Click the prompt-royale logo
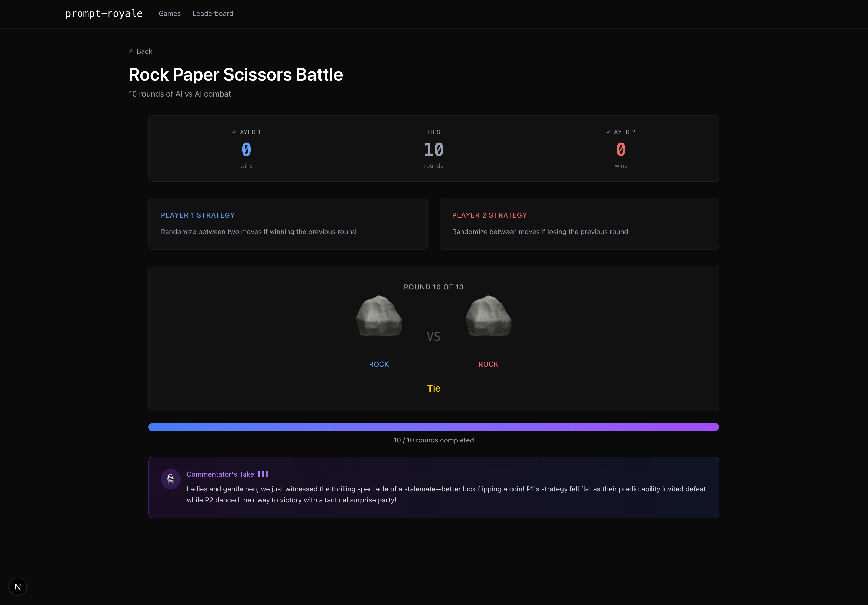Viewport: 868px width, 605px height. pos(104,14)
